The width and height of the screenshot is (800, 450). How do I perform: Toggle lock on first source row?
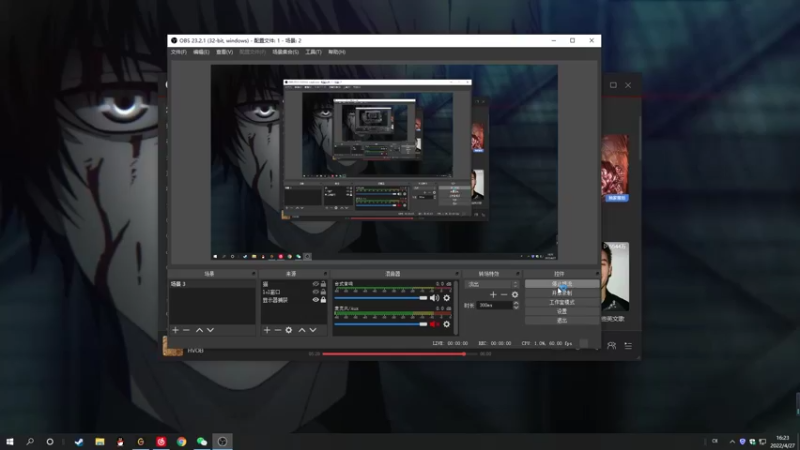click(323, 284)
